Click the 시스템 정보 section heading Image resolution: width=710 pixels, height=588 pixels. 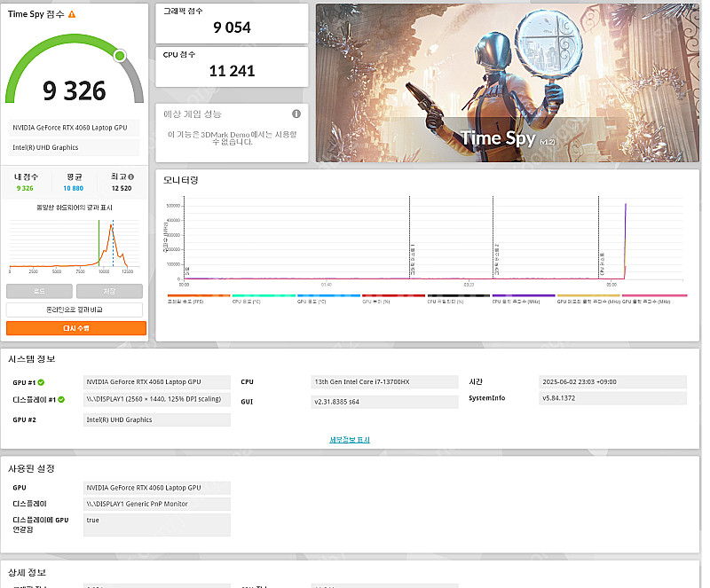tap(32, 359)
